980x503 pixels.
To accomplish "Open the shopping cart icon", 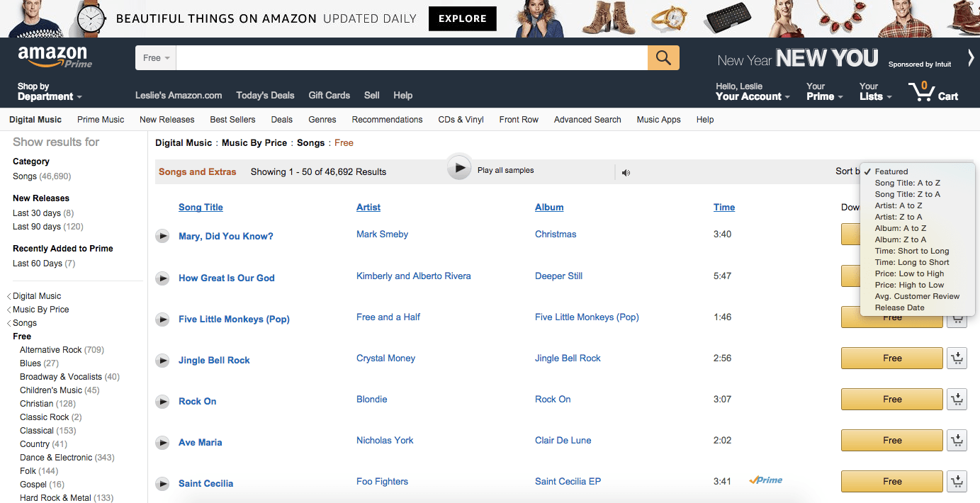I will pos(933,91).
